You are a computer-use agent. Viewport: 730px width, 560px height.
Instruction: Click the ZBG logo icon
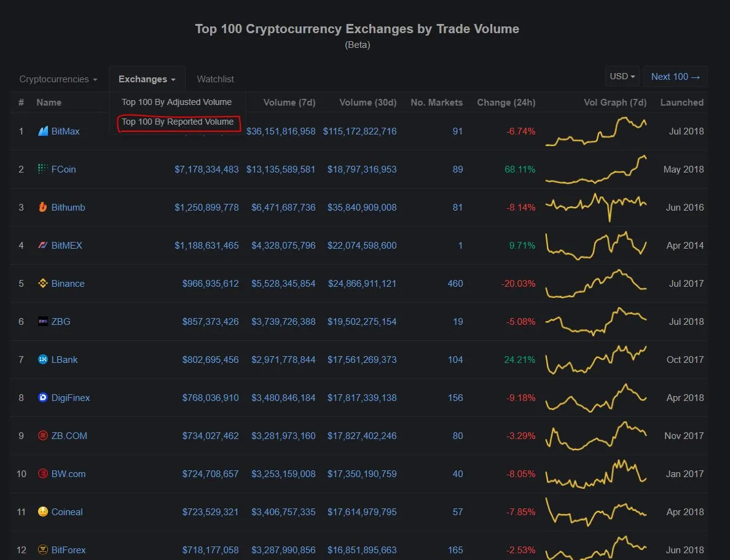[x=43, y=321]
